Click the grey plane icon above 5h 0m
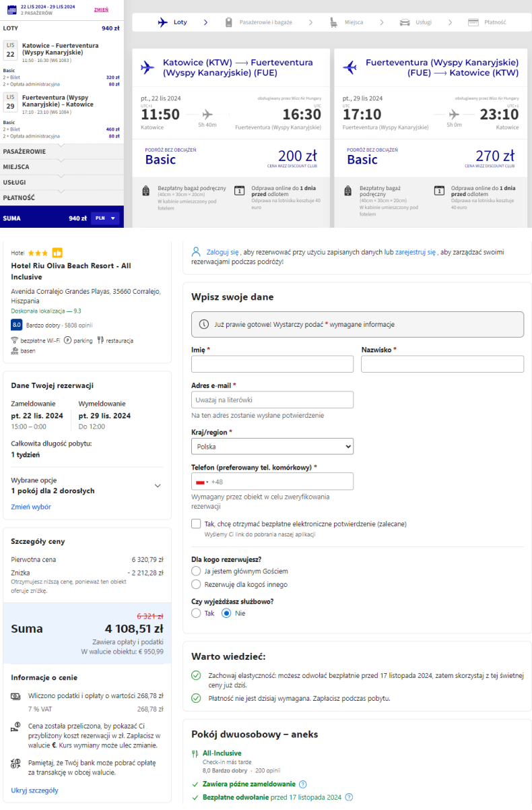 [454, 114]
